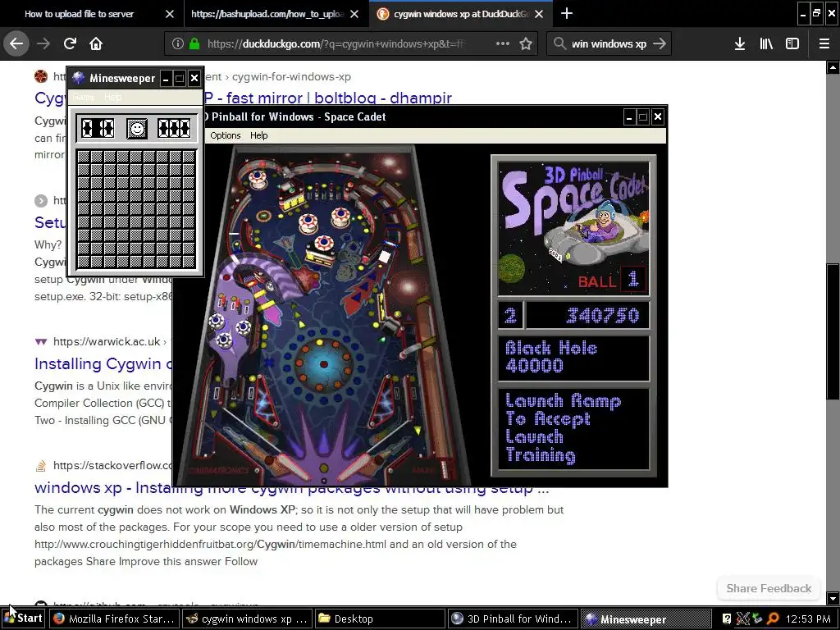Click the page scrollbar down arrow
Image resolution: width=840 pixels, height=630 pixels.
tap(833, 598)
